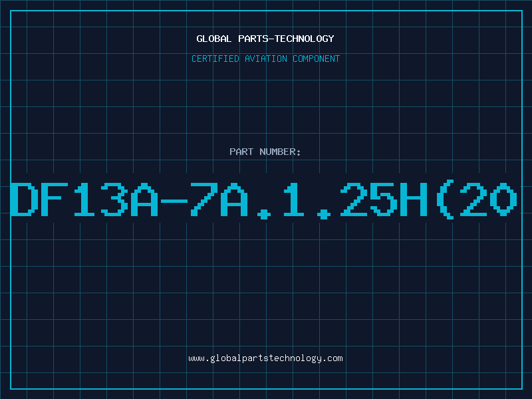This screenshot has width=532, height=399.
Task: Open the www.globalpartstechnology.com link
Action: tap(265, 358)
